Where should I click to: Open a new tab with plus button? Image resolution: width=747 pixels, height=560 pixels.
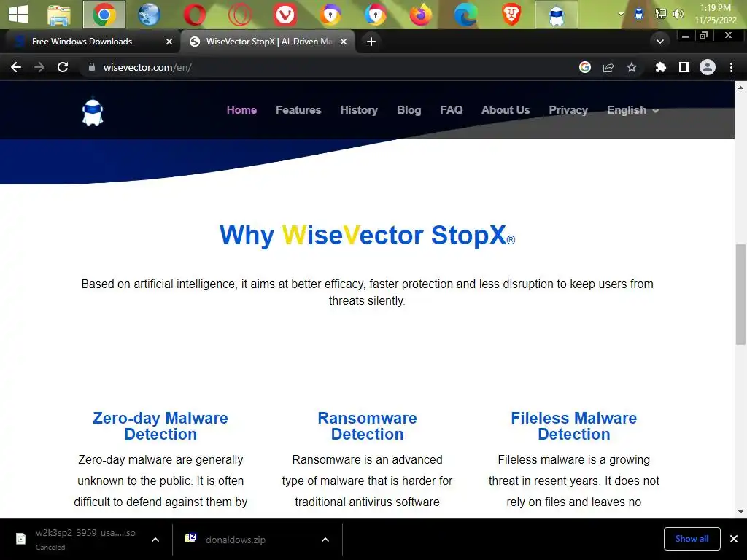tap(371, 42)
